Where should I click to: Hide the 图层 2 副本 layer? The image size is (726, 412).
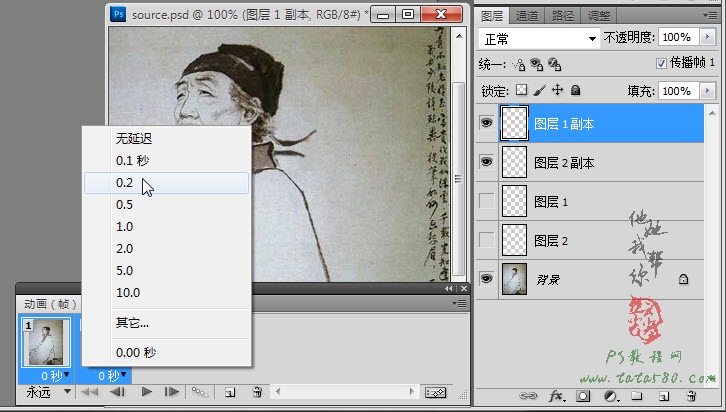486,162
